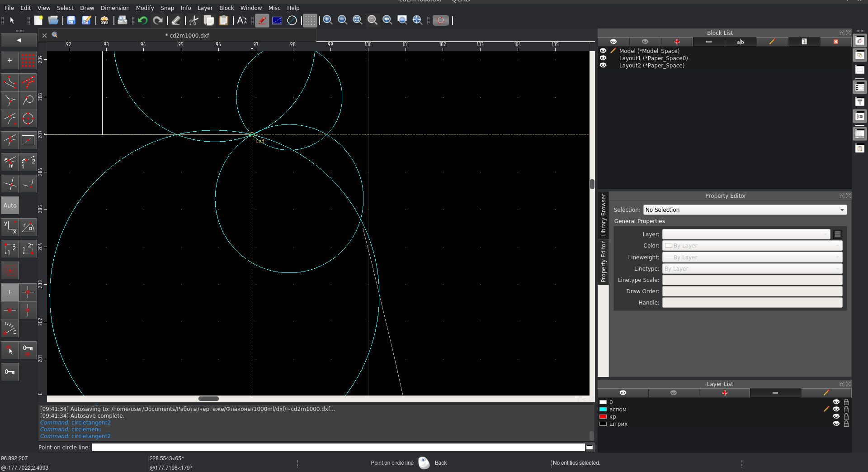Choose the relative polar coordinate tool
This screenshot has height=472, width=868.
28,227
